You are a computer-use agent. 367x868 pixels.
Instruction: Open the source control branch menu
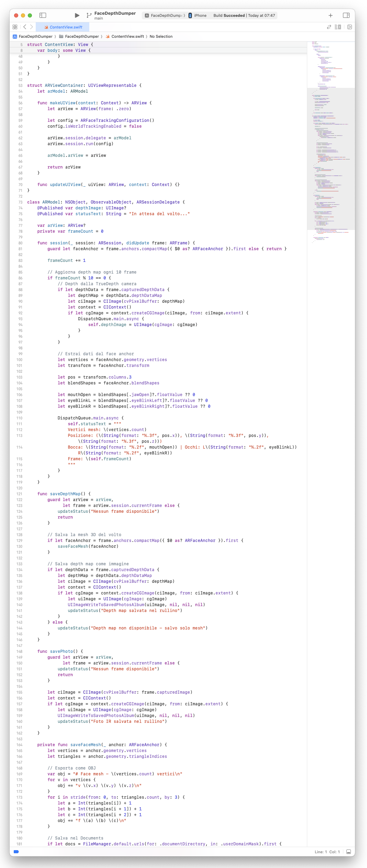[89, 15]
